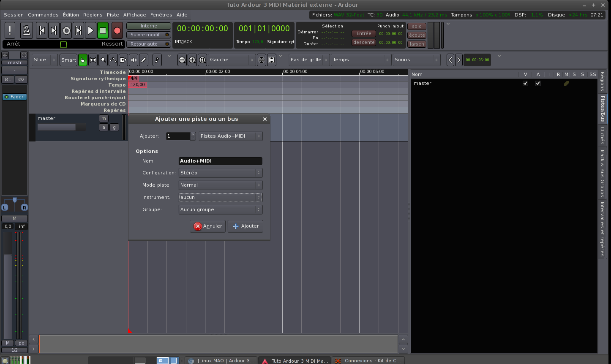The width and height of the screenshot is (611, 364).
Task: Open the Gauche zoom focus dropdown
Action: [x=232, y=60]
